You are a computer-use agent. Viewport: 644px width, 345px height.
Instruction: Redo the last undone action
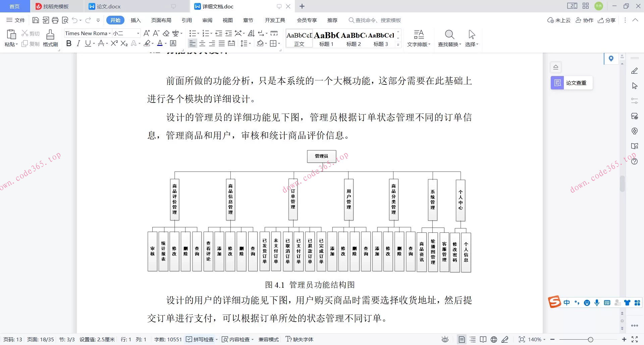pyautogui.click(x=88, y=20)
